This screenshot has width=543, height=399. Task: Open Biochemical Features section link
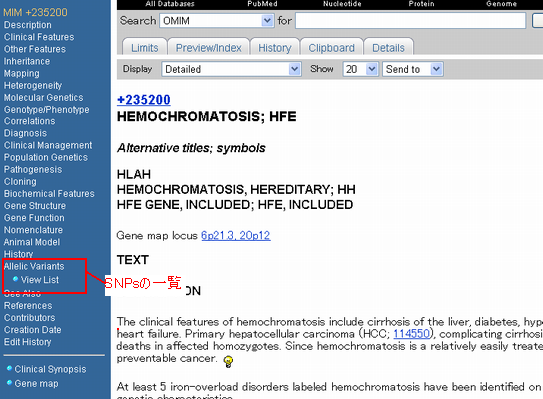point(49,194)
